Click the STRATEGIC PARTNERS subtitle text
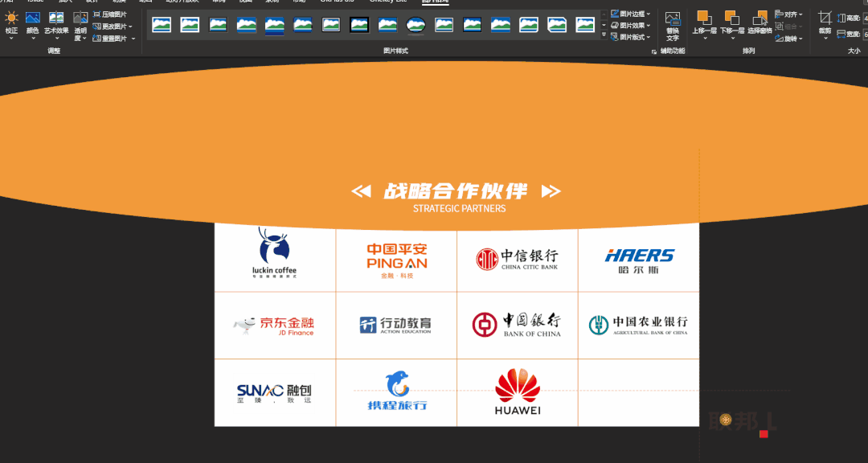Screen dimensions: 868x463 460,209
